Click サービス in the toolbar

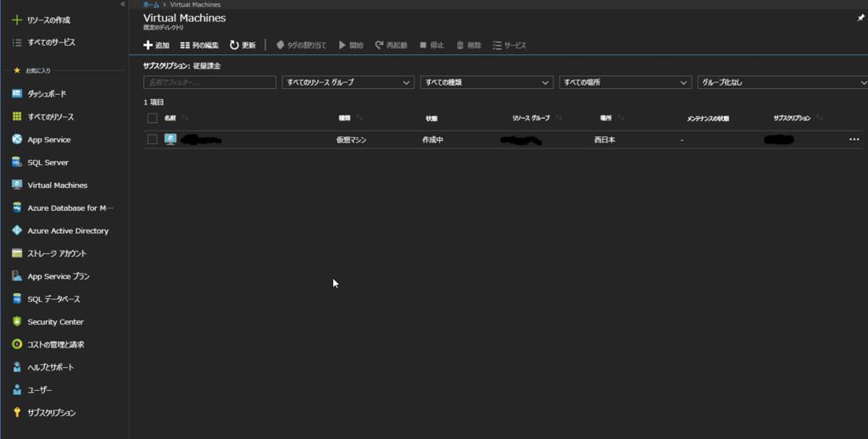pos(509,46)
